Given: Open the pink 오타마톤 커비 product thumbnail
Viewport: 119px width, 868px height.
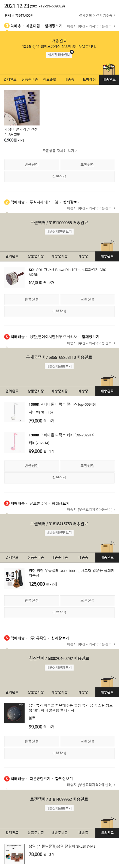Looking at the screenshot, I should coord(14,442).
